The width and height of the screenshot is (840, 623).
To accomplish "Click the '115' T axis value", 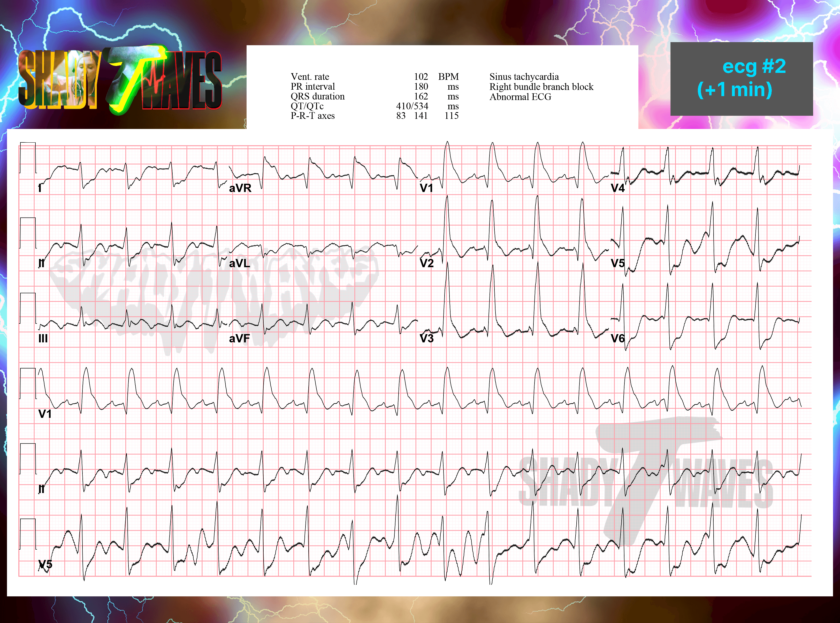I will coord(452,116).
